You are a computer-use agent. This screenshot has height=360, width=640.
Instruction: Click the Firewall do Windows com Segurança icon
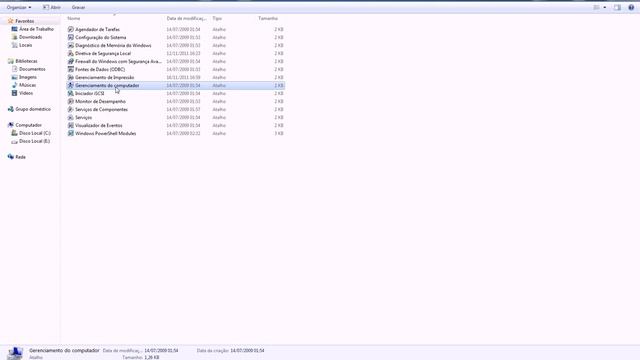click(x=71, y=61)
